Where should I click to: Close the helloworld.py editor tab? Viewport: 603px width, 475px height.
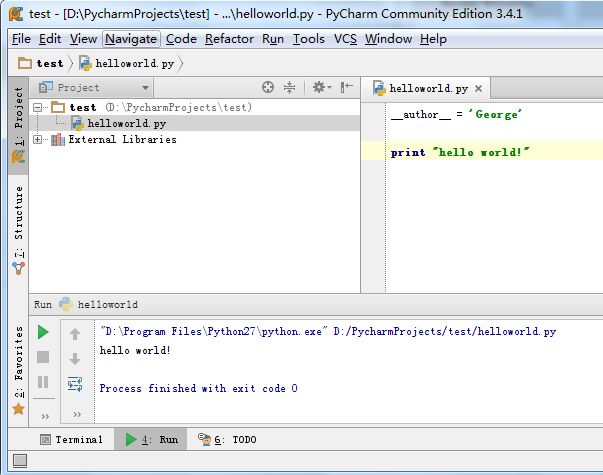tap(478, 88)
